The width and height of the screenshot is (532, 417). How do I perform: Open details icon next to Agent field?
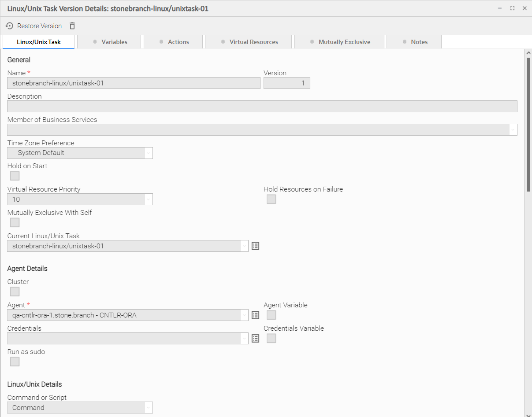point(255,315)
